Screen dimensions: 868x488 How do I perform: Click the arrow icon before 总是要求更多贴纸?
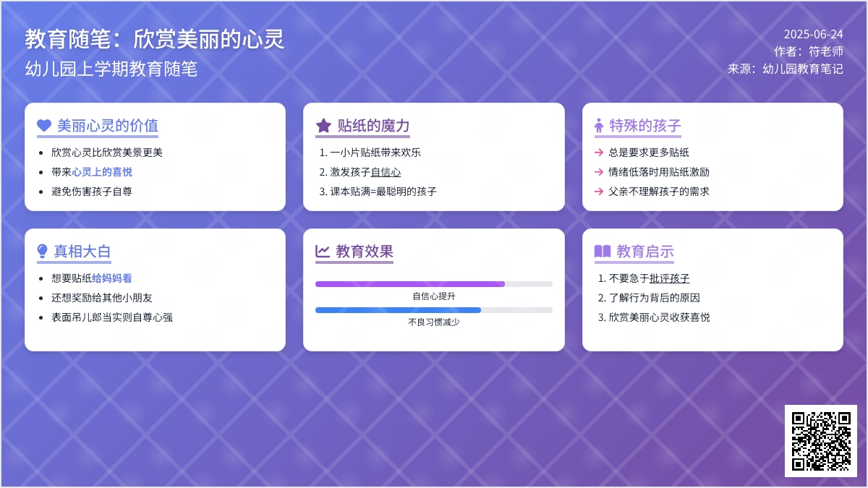(599, 153)
